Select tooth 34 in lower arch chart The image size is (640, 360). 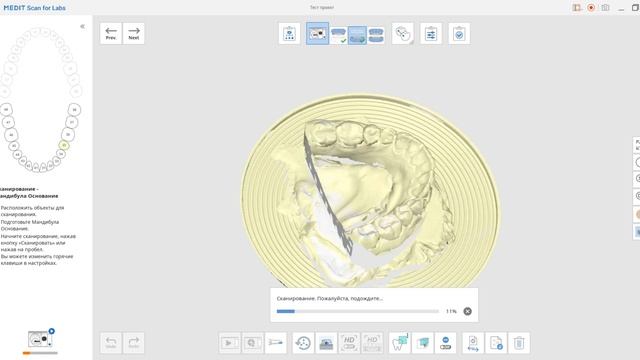point(61,154)
